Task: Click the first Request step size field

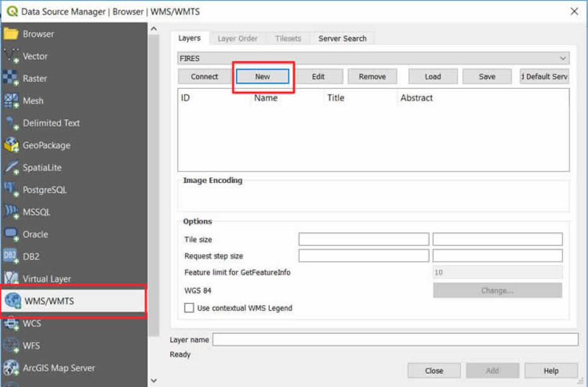Action: coord(364,256)
